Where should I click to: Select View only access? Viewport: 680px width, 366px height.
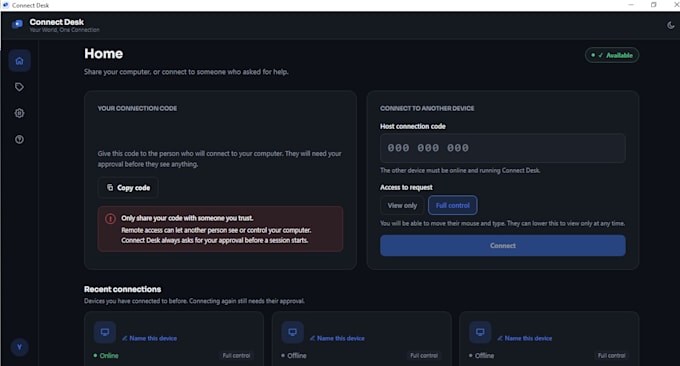pyautogui.click(x=402, y=206)
